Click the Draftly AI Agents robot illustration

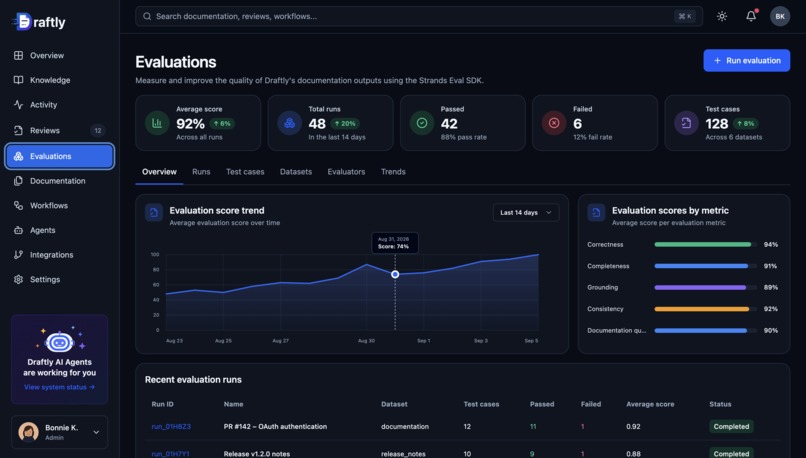[x=60, y=340]
